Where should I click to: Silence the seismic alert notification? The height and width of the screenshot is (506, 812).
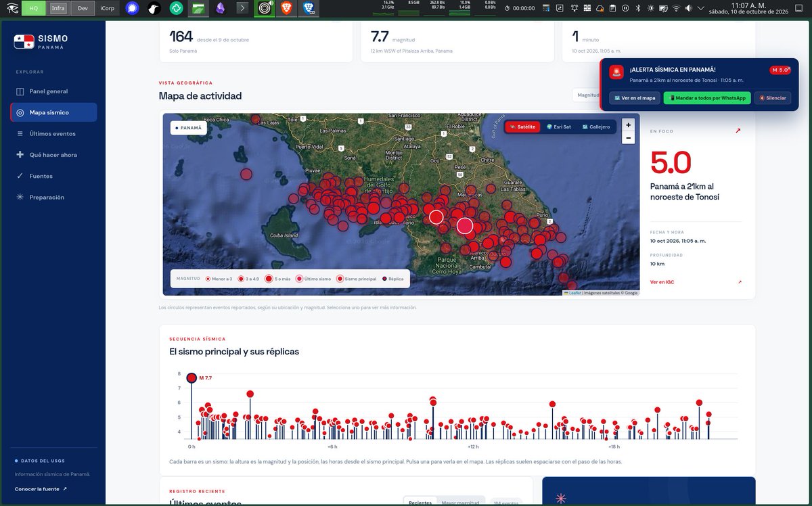point(773,98)
